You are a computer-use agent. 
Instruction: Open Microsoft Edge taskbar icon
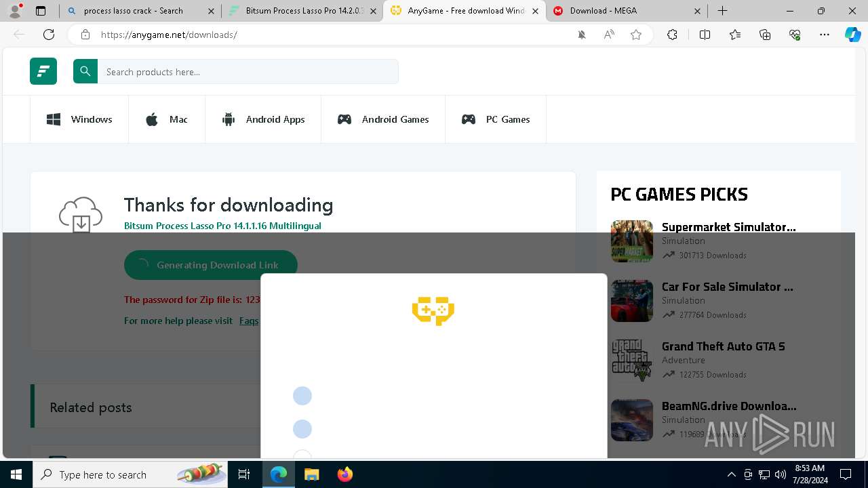tap(279, 474)
